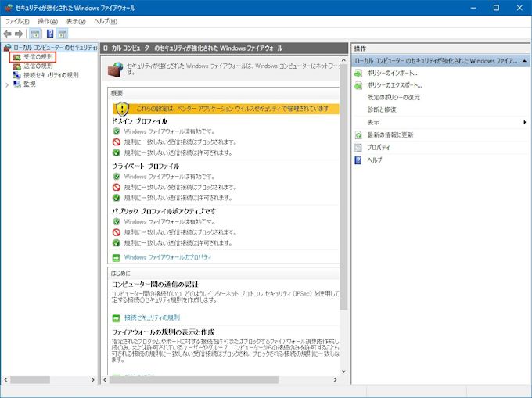Image resolution: width=532 pixels, height=398 pixels.
Task: Click the firewall app icon in title bar
Action: pos(9,8)
